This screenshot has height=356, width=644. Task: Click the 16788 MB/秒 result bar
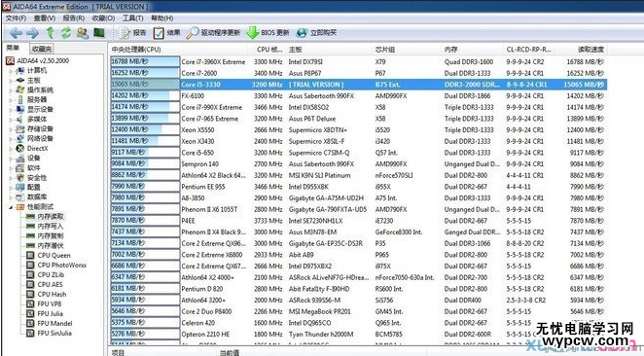[x=145, y=61]
